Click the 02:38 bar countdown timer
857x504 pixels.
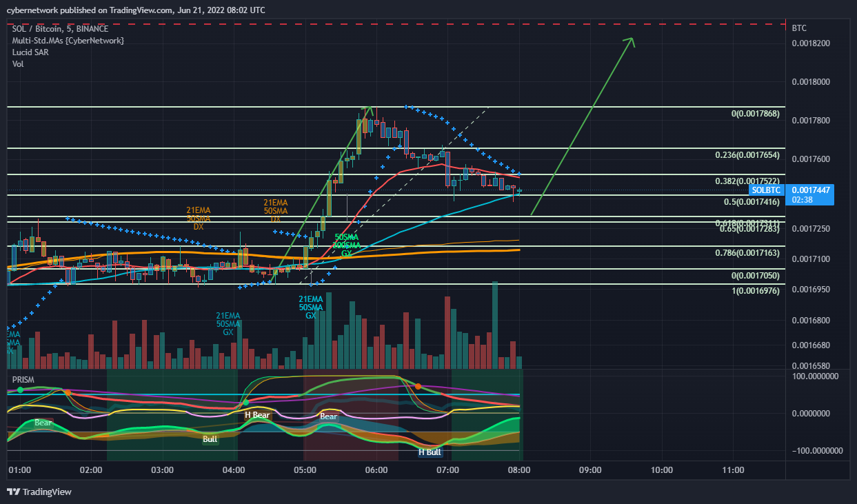click(x=803, y=199)
